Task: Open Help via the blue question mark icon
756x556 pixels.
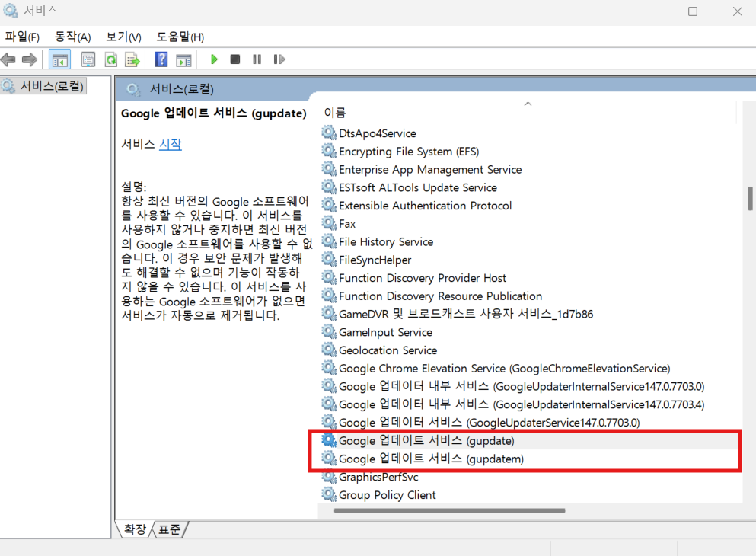Action: click(161, 59)
